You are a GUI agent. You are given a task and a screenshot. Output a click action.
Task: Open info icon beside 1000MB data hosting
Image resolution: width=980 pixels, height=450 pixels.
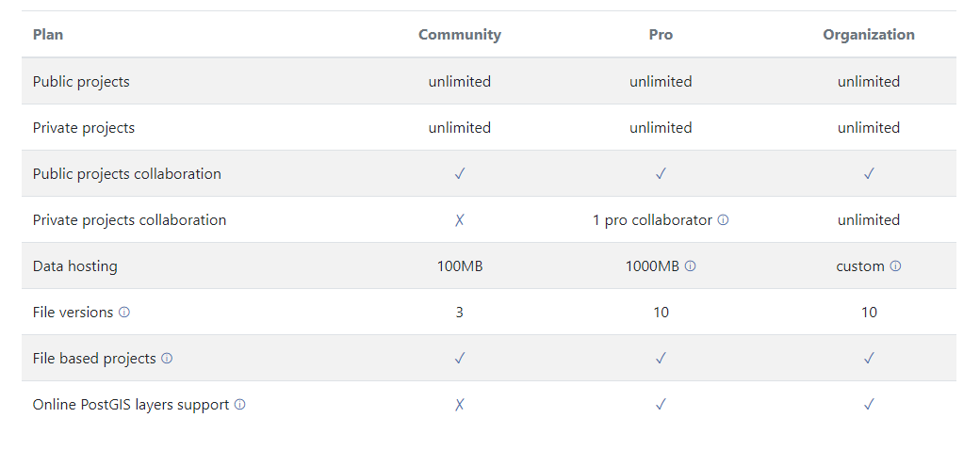tap(691, 266)
